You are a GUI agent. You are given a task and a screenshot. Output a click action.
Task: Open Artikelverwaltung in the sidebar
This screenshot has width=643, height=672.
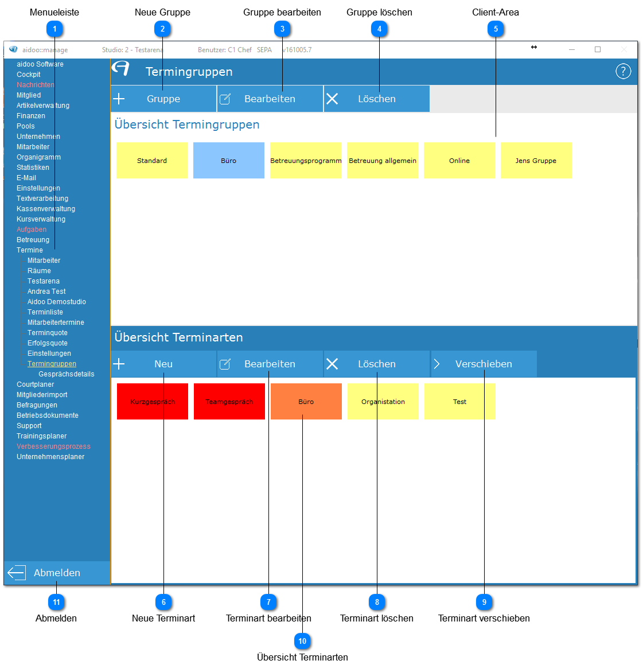point(43,106)
